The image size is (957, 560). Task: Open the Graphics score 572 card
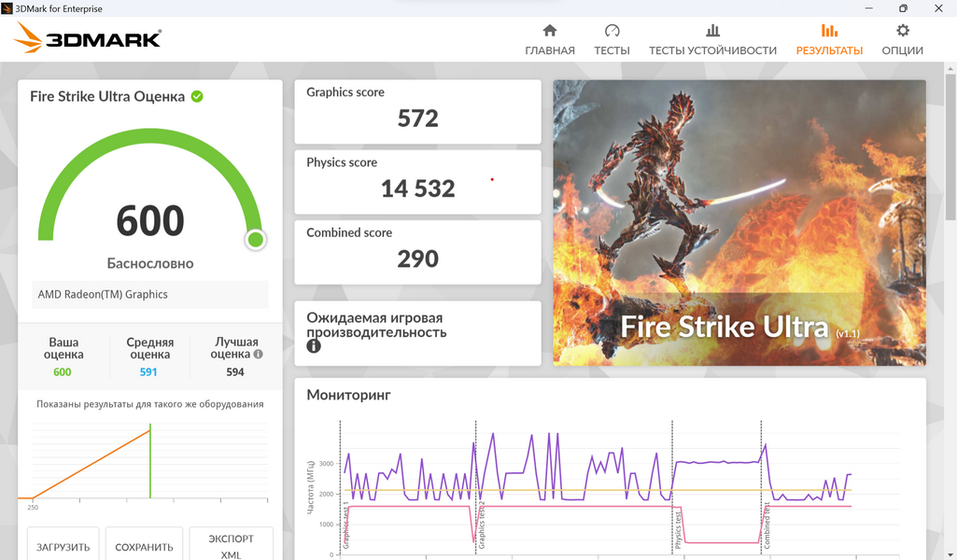click(417, 111)
